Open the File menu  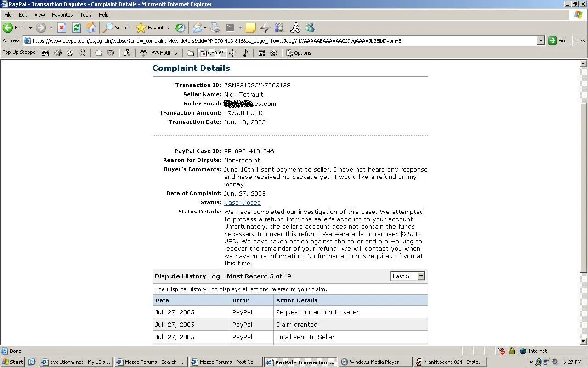tap(8, 15)
